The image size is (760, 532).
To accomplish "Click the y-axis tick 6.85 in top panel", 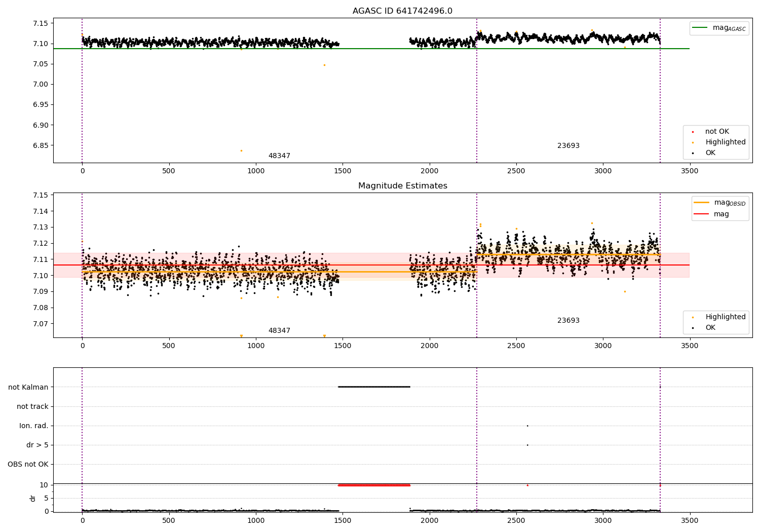I will click(x=40, y=145).
